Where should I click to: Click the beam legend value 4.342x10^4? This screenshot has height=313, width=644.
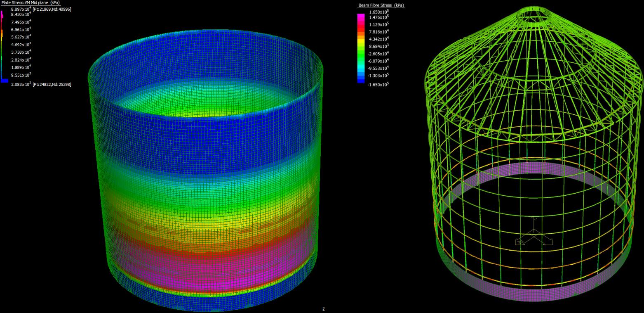(x=379, y=39)
